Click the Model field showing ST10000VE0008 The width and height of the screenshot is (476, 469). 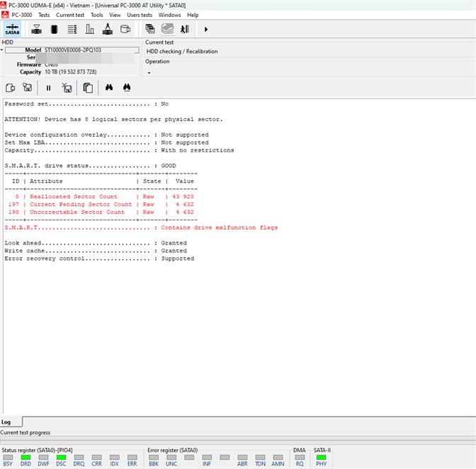point(72,50)
